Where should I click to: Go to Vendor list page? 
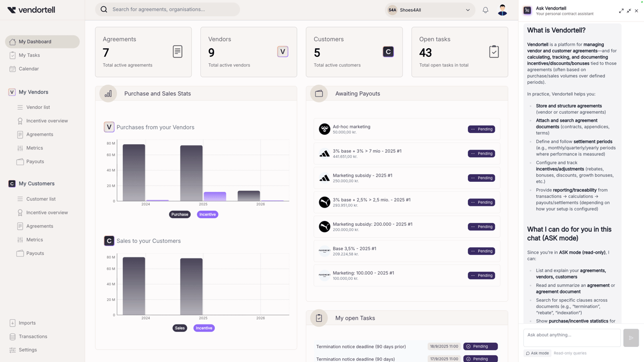point(38,107)
